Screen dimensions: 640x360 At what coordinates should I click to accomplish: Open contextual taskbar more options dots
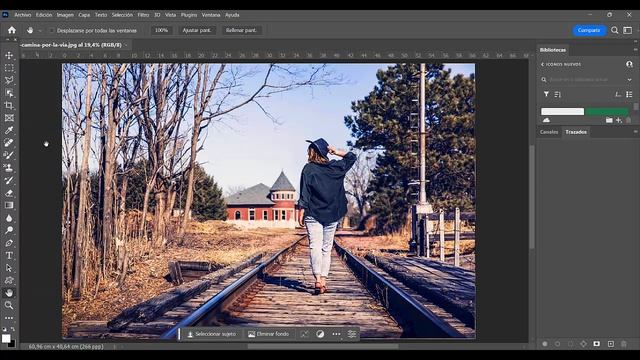tap(336, 334)
